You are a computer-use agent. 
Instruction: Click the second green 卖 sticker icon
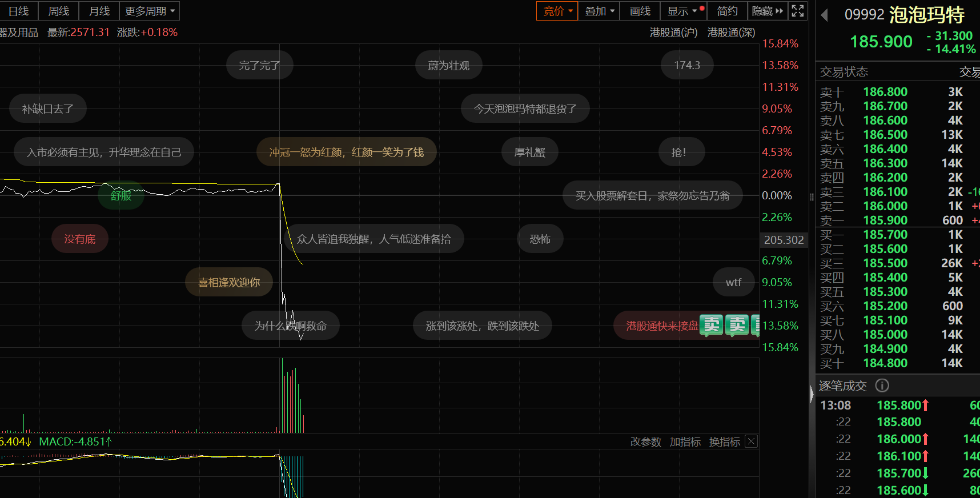pos(737,326)
